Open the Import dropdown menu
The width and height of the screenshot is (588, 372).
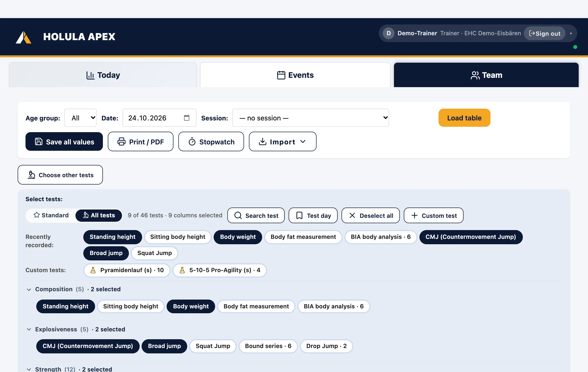click(x=282, y=142)
